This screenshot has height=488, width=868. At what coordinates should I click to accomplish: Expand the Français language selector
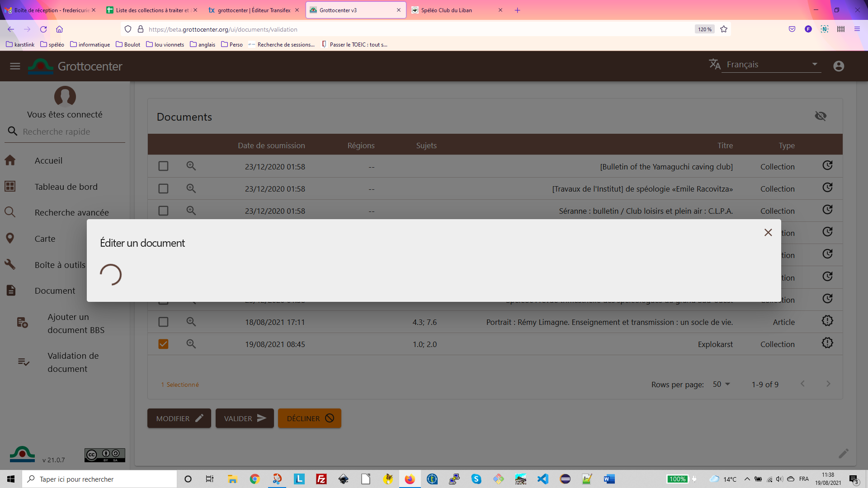point(815,64)
